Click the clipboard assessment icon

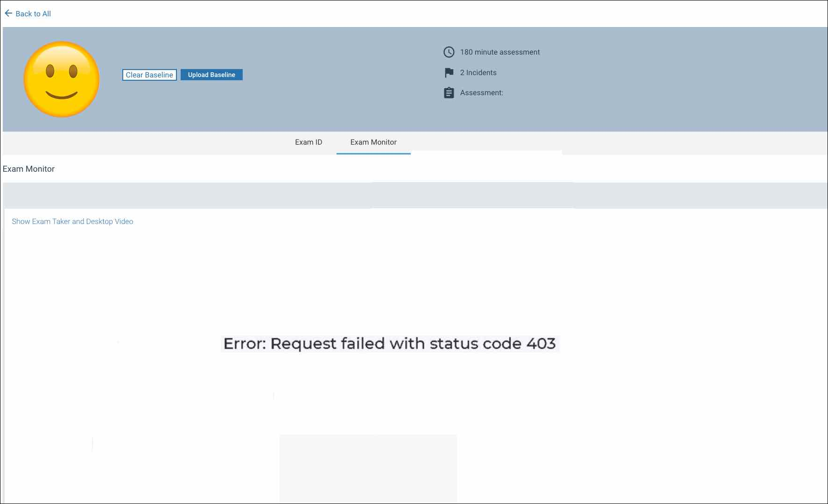coord(449,93)
